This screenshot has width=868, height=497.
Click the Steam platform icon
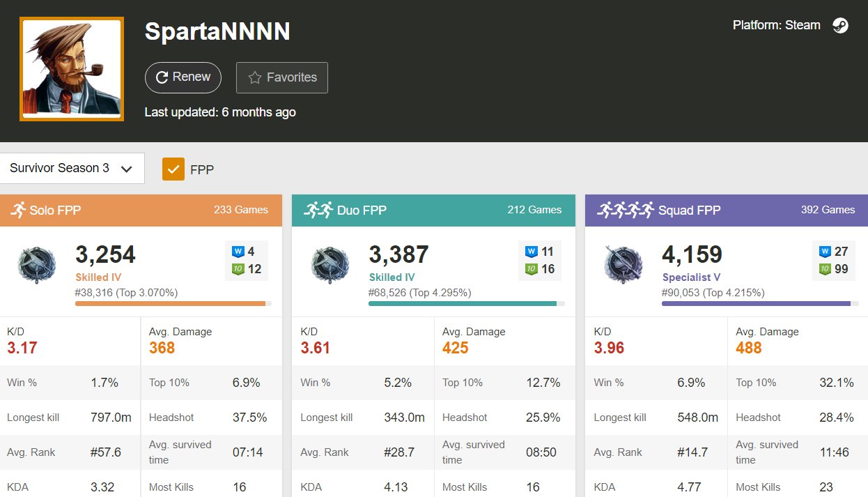[841, 26]
